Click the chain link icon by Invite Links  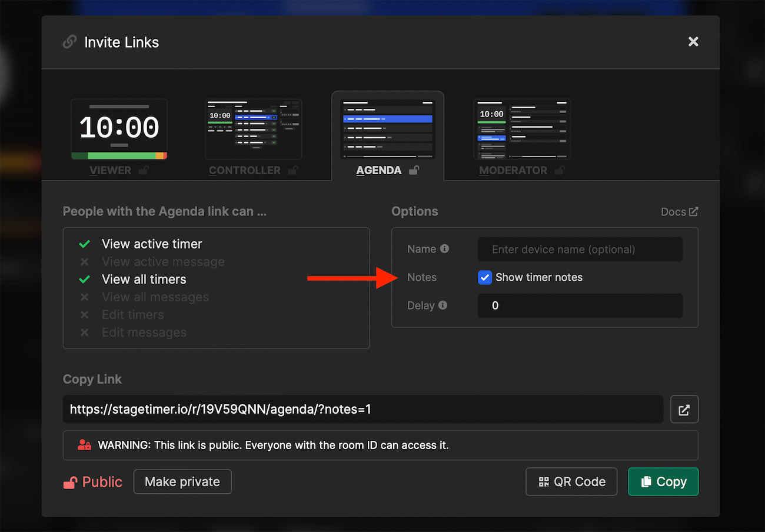69,42
